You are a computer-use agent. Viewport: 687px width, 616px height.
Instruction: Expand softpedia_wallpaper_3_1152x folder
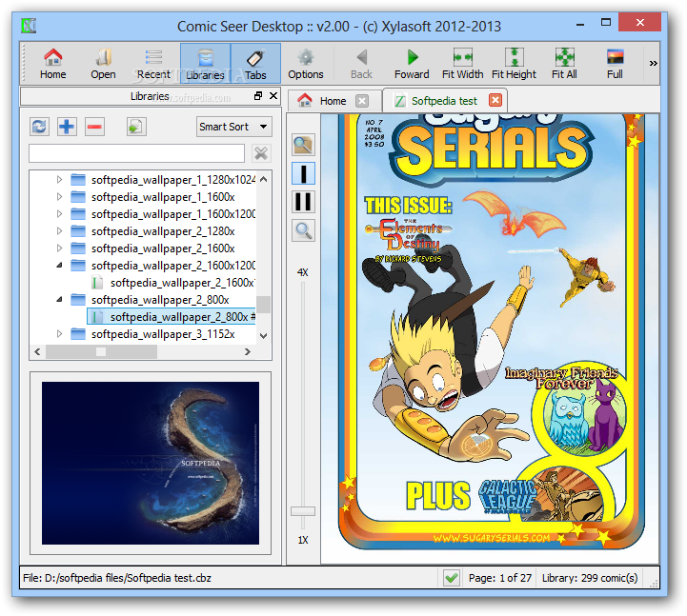click(60, 334)
